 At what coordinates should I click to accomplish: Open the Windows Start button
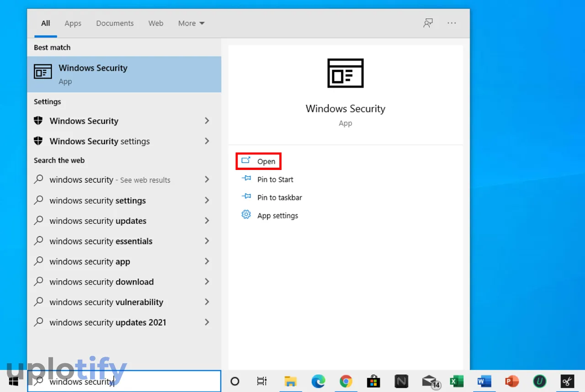(x=13, y=381)
